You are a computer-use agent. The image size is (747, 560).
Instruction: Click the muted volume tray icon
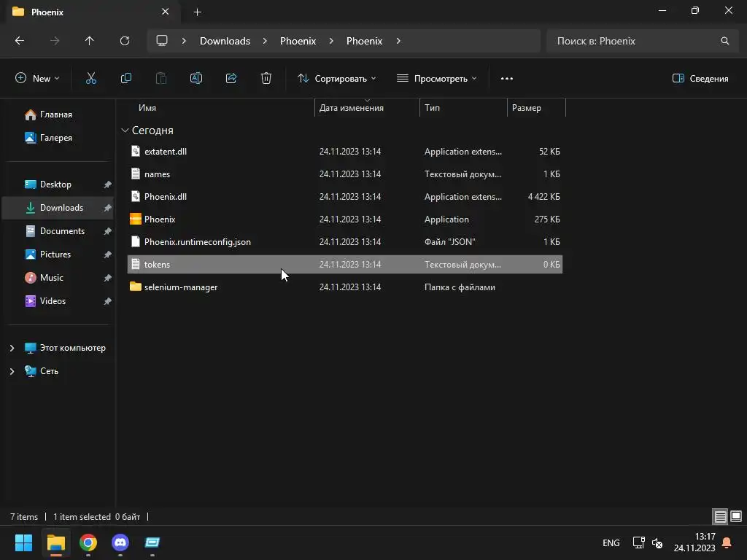click(x=657, y=542)
